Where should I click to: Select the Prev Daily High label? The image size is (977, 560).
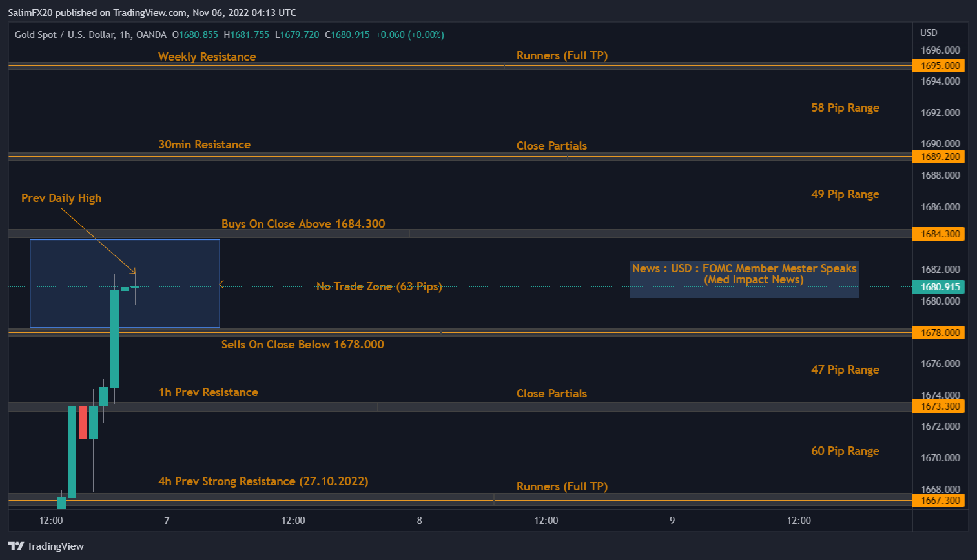click(x=61, y=198)
